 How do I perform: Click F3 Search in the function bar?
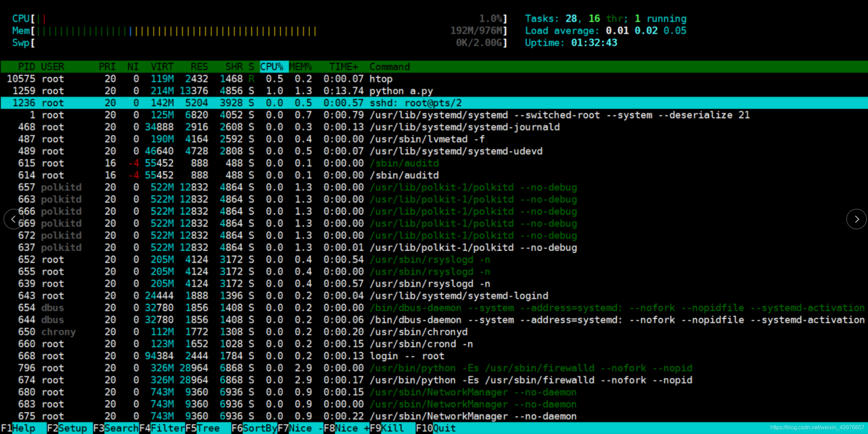[x=116, y=428]
